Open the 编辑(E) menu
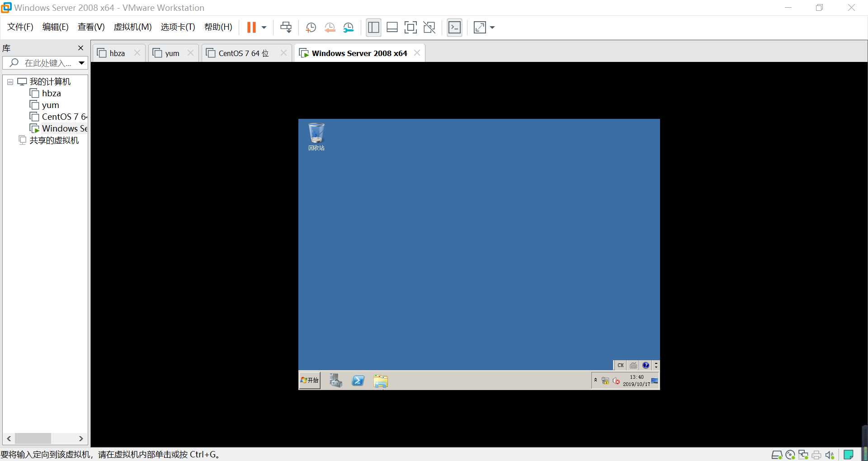The image size is (868, 461). click(x=55, y=27)
